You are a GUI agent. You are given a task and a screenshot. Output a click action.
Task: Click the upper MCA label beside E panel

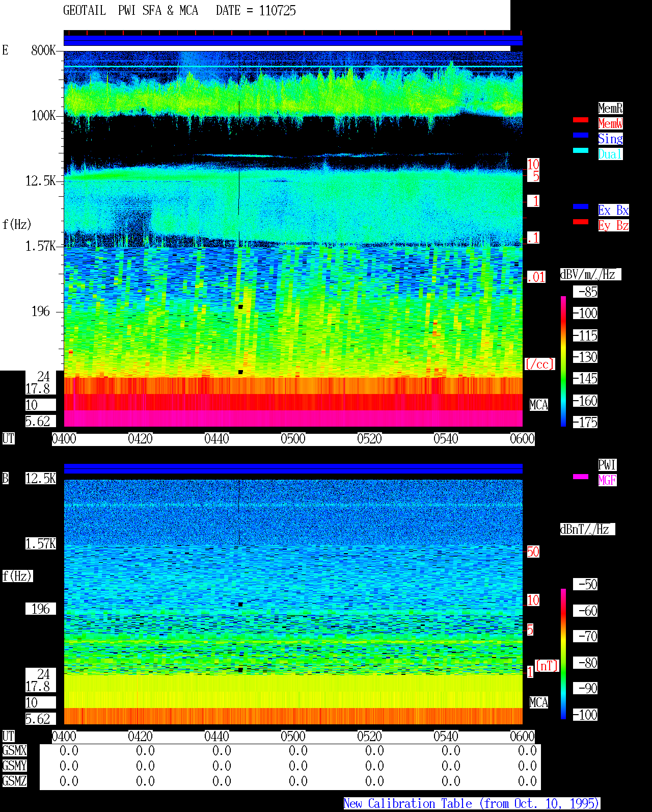pyautogui.click(x=539, y=405)
